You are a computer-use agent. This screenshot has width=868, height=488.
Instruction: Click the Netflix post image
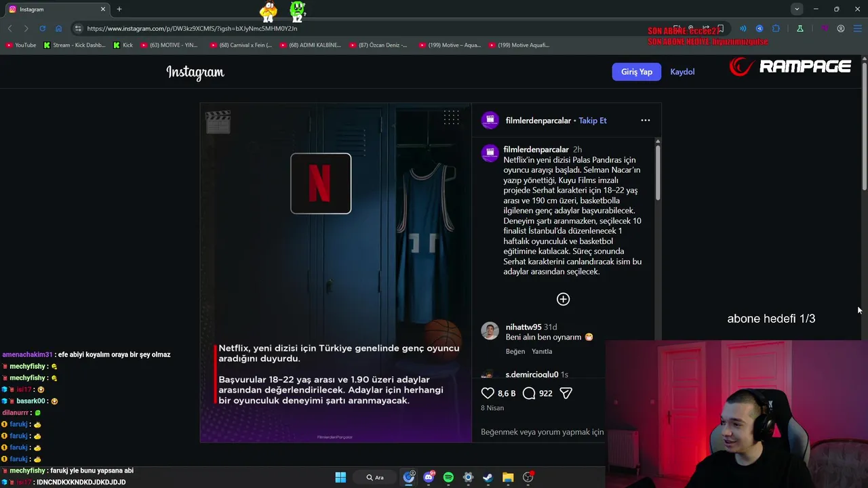pos(336,272)
